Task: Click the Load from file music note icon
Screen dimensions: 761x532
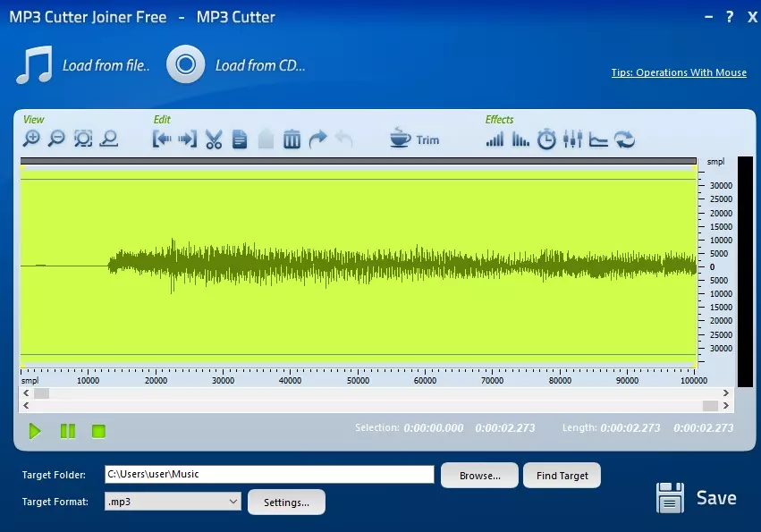Action: 34,64
